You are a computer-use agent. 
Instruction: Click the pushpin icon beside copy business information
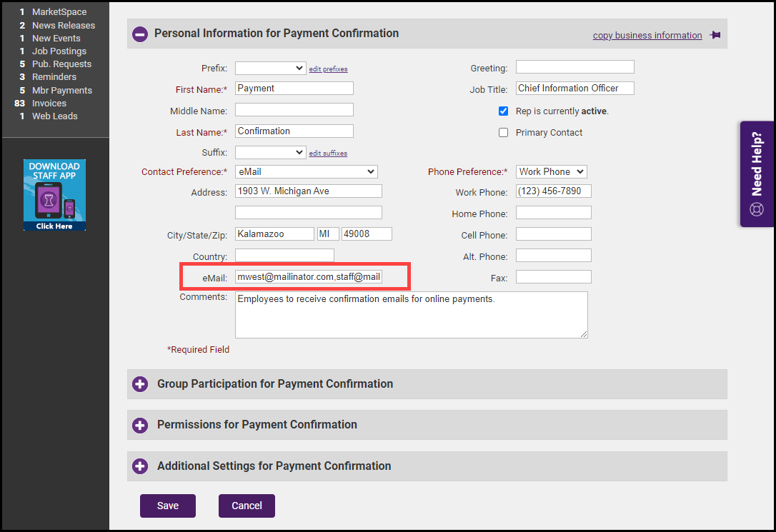[715, 35]
